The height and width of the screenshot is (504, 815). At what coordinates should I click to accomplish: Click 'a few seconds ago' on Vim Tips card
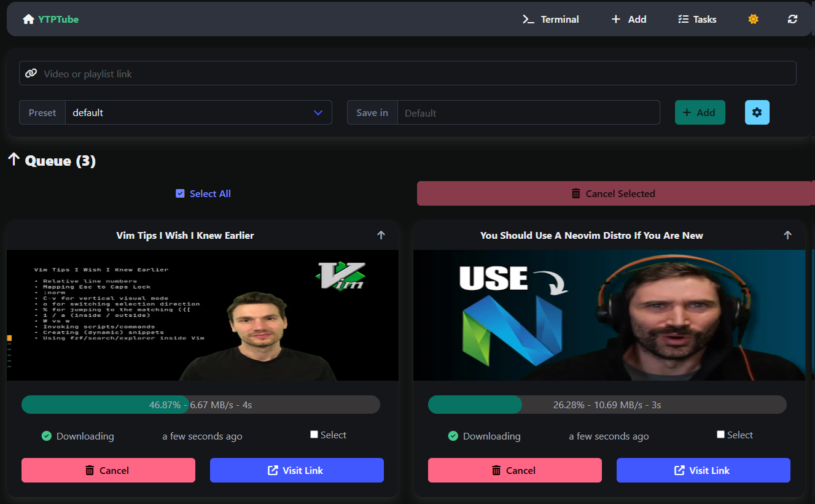(202, 436)
